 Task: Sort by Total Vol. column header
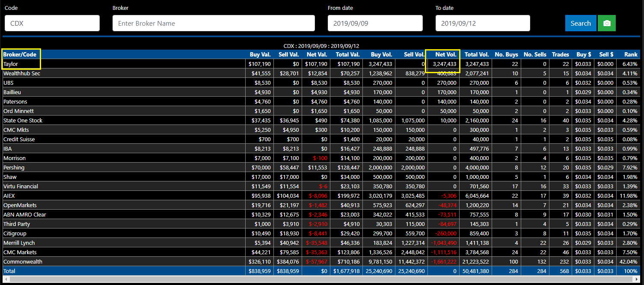click(x=477, y=54)
